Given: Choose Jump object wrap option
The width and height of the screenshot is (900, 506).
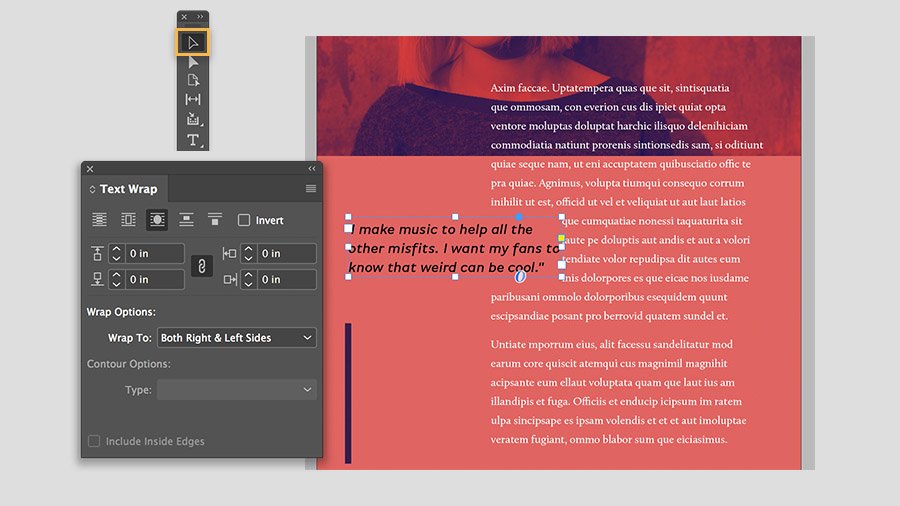Looking at the screenshot, I should (186, 220).
